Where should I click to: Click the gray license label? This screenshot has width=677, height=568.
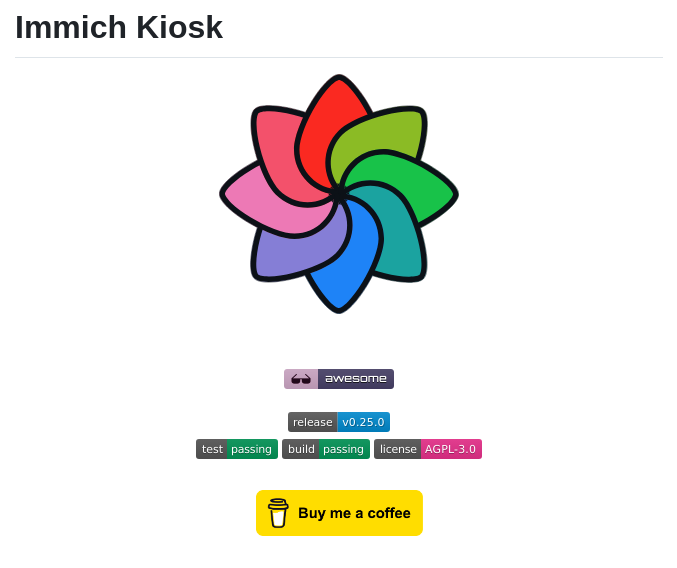[398, 449]
